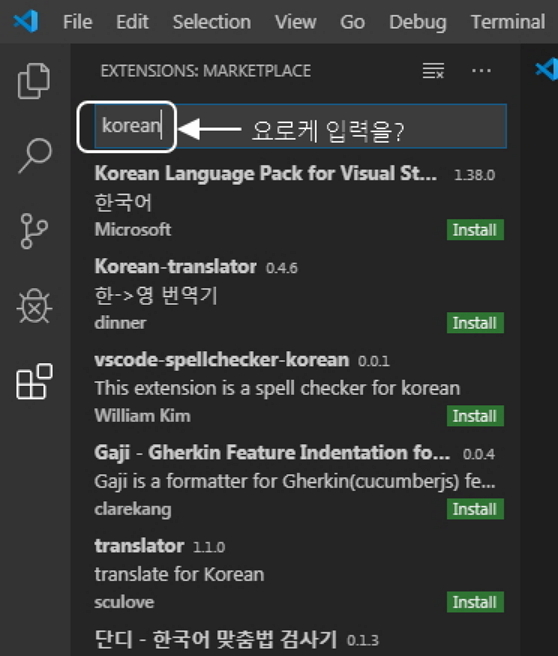Click the dinner publisher name
This screenshot has width=558, height=656.
tap(120, 323)
